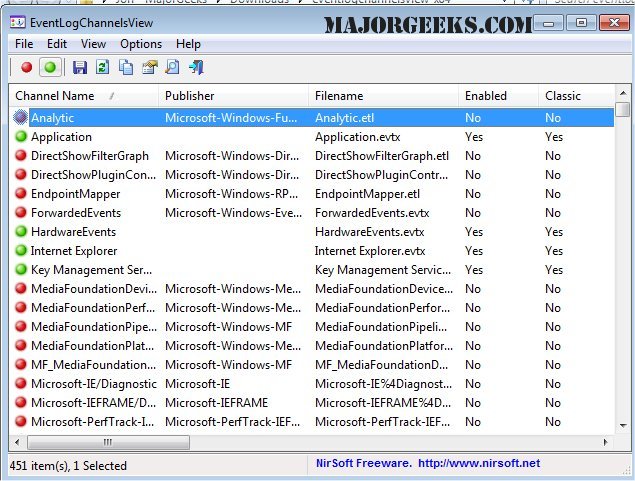Select the MediaFoundationDevi... channel name

94,289
